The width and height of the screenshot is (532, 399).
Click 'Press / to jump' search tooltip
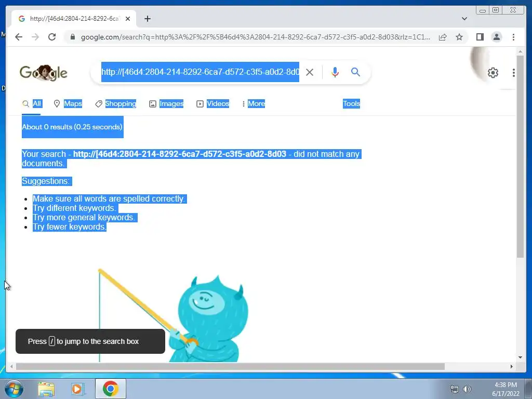[x=90, y=341]
